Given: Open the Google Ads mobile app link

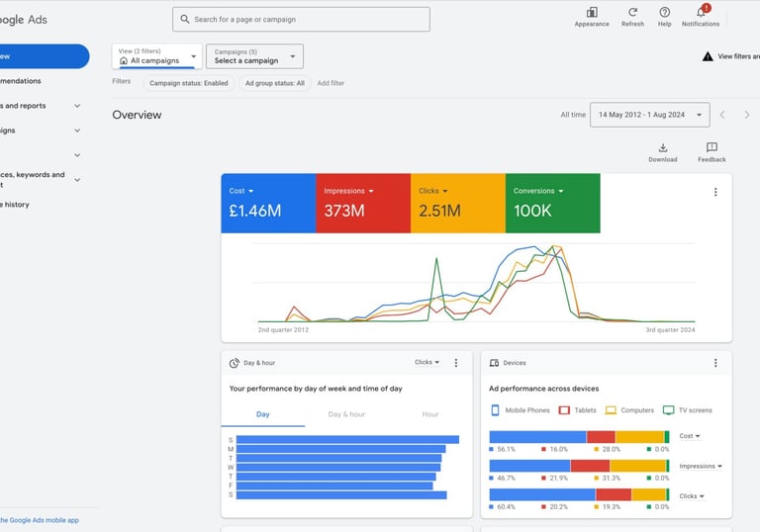Looking at the screenshot, I should click(40, 520).
